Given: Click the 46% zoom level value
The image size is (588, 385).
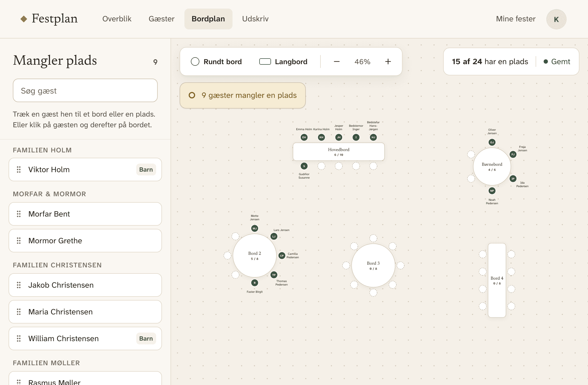Looking at the screenshot, I should click(362, 62).
